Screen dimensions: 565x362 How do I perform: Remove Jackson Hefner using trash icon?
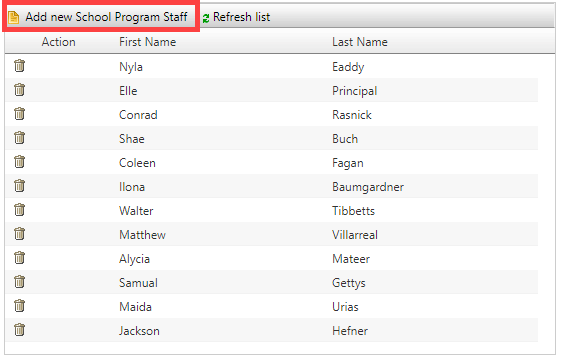(x=19, y=330)
